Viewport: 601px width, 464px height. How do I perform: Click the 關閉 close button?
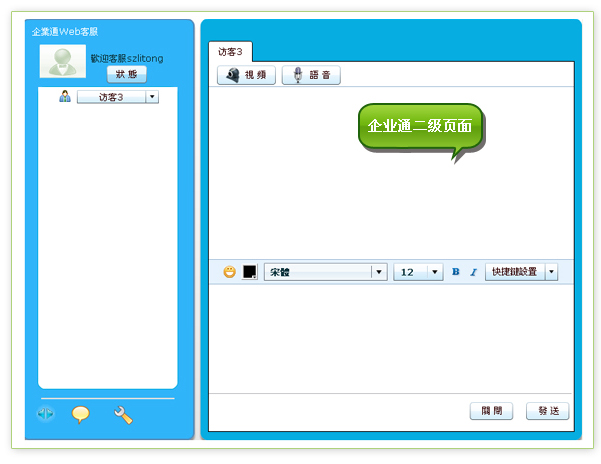(x=492, y=410)
